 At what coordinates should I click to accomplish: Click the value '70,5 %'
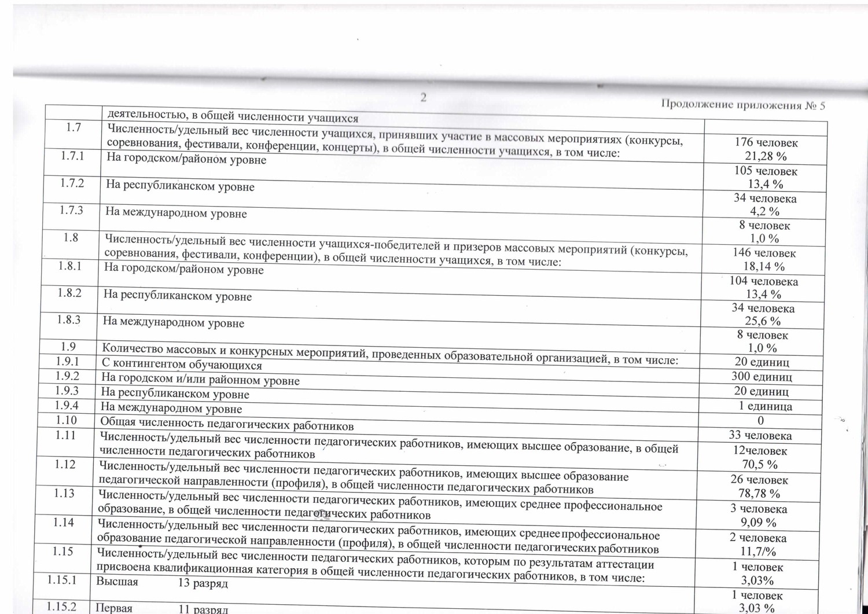pyautogui.click(x=760, y=464)
